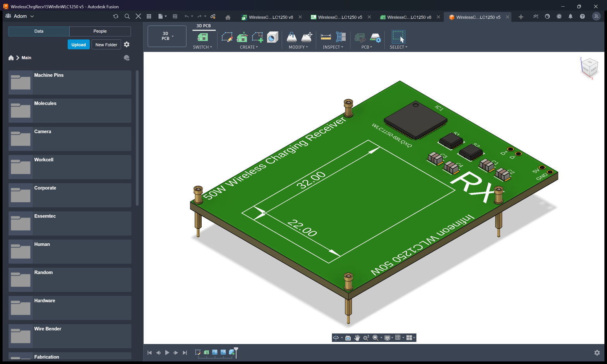Open data panel settings gear

pos(127,44)
